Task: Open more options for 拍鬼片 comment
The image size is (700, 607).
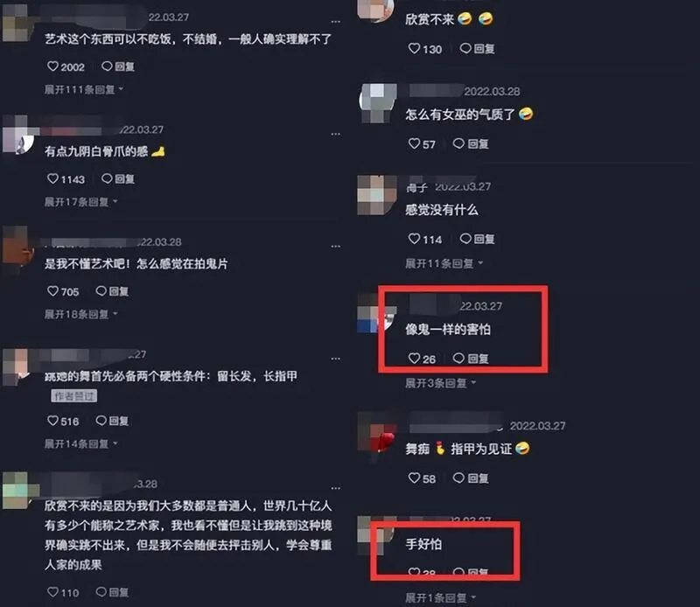Action: tap(336, 247)
